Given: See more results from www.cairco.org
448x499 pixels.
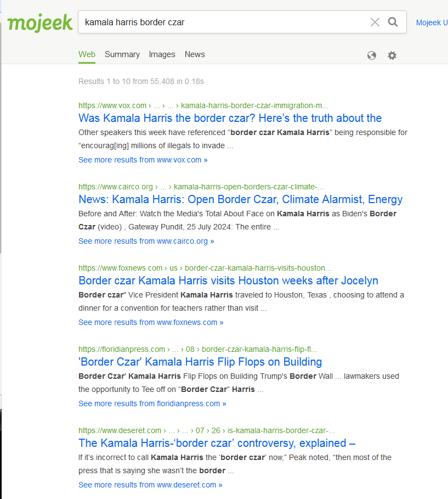Looking at the screenshot, I should click(x=146, y=241).
